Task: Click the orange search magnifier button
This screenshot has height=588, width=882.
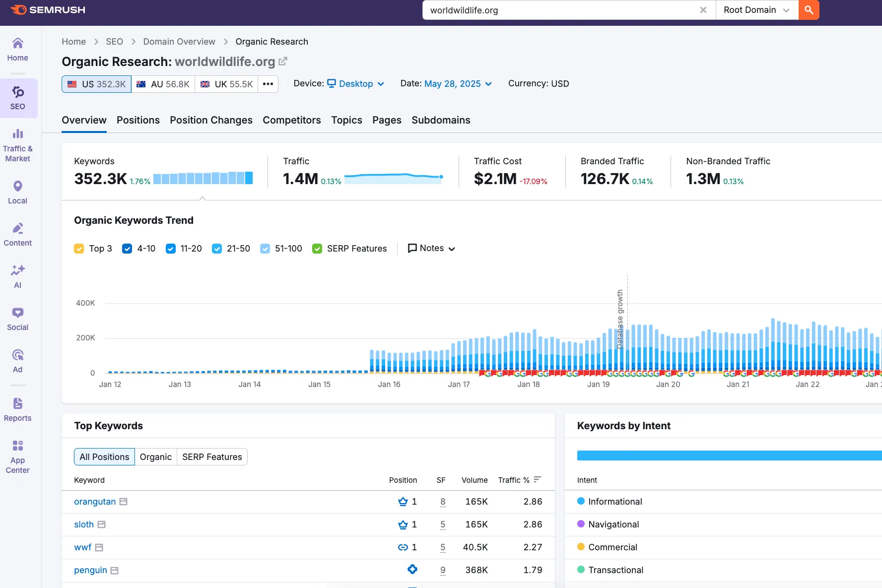Action: coord(809,10)
